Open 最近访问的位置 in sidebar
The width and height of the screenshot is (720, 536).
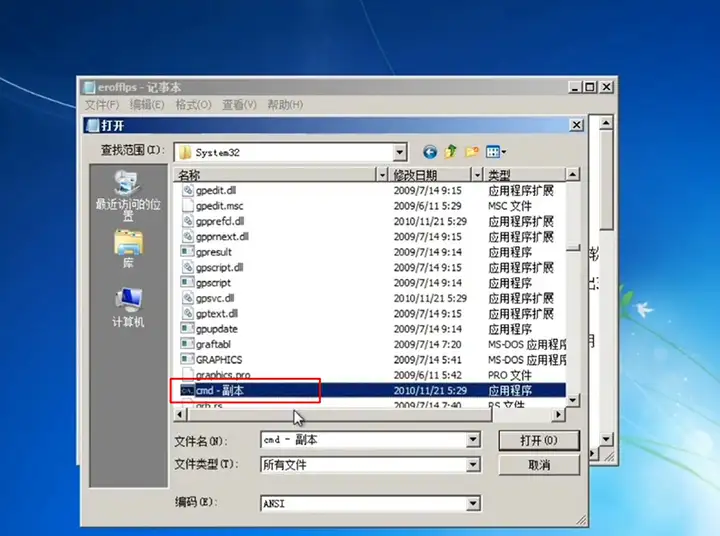(x=128, y=195)
